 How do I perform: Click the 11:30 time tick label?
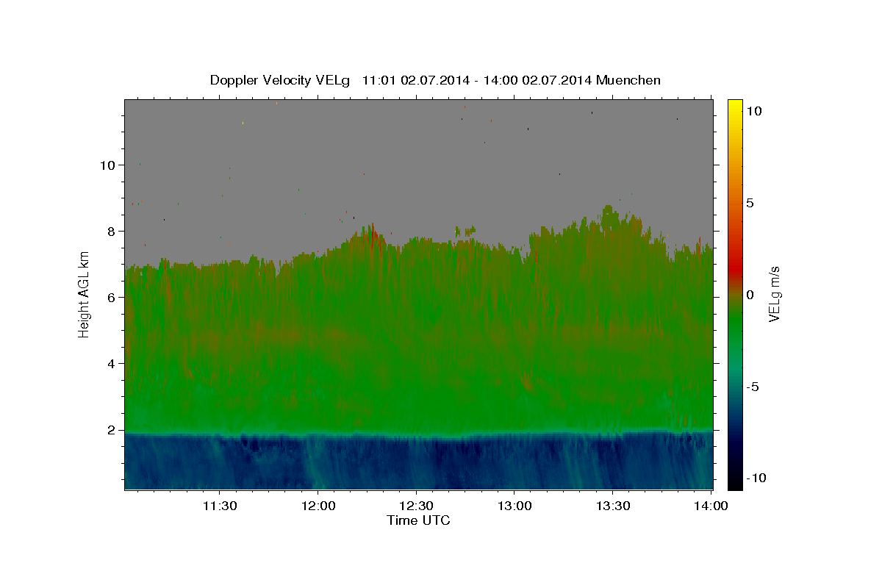point(220,506)
